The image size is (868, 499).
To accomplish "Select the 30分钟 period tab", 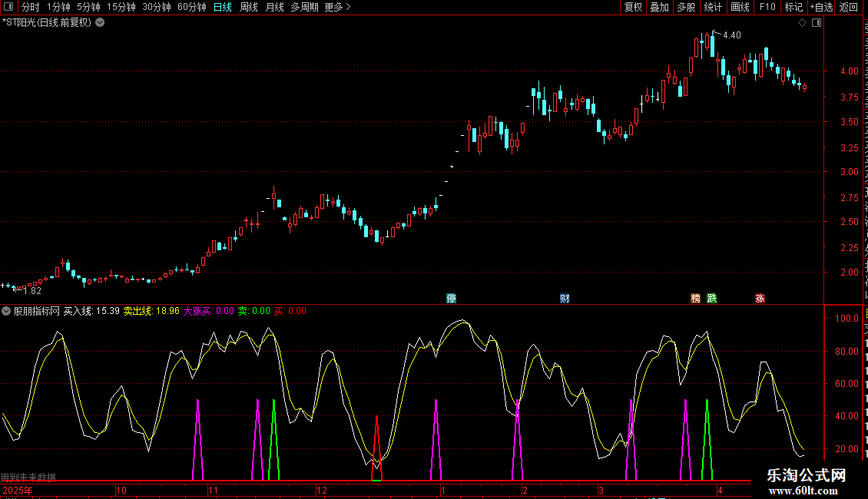I will (157, 7).
